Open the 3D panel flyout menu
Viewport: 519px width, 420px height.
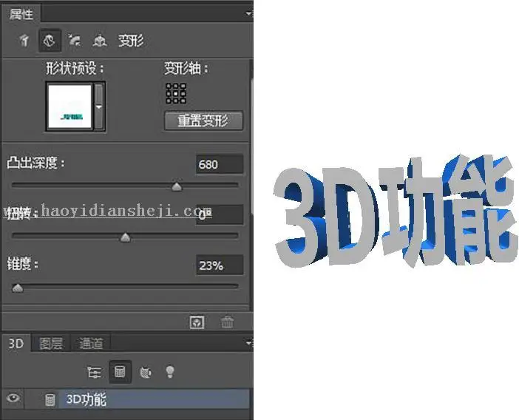click(x=248, y=343)
